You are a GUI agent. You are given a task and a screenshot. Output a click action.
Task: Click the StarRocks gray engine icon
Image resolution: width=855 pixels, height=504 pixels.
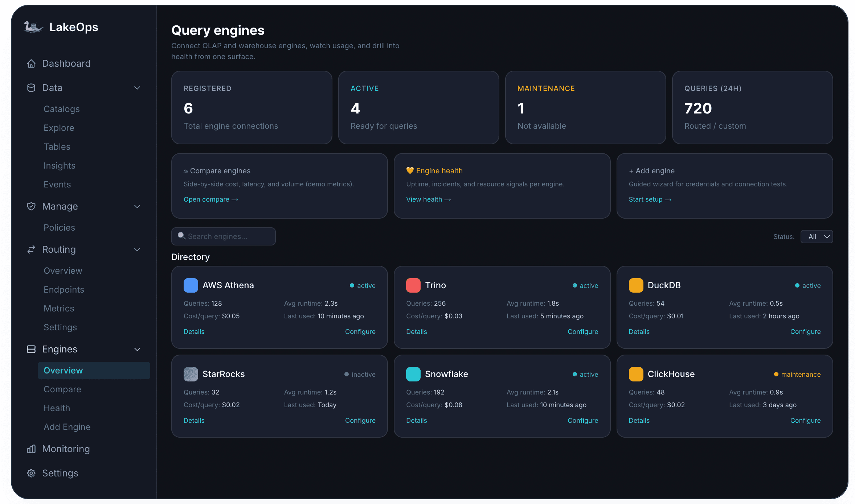[191, 374]
